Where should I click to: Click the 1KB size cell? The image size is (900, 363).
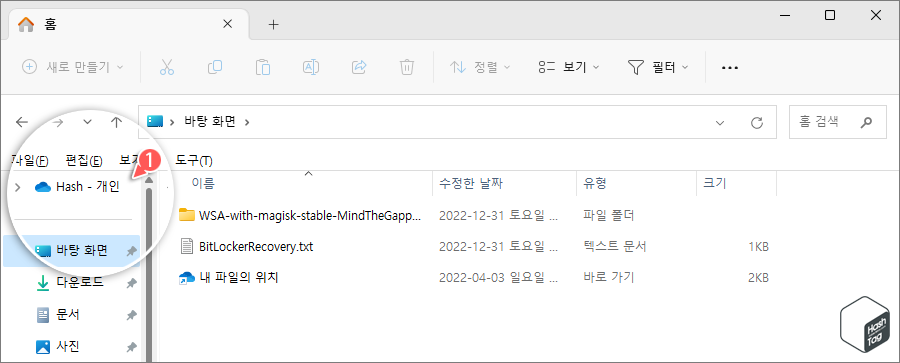[x=758, y=247]
